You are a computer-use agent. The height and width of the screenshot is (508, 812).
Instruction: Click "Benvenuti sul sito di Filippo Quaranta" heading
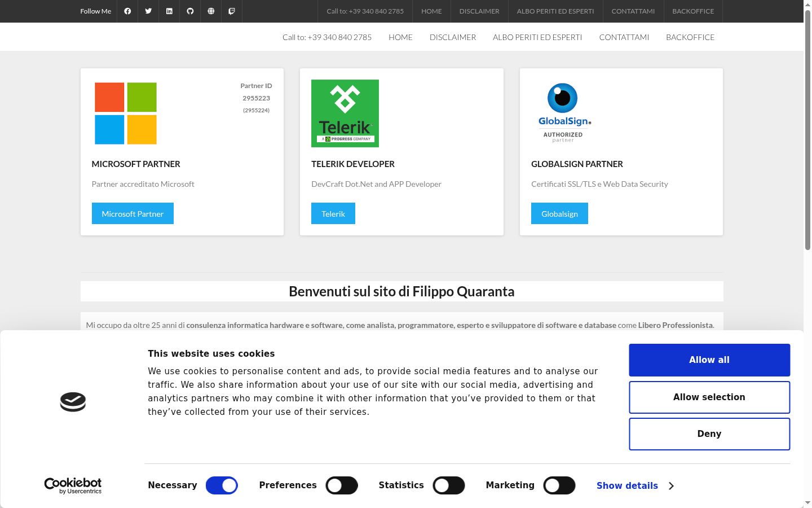[x=401, y=291]
